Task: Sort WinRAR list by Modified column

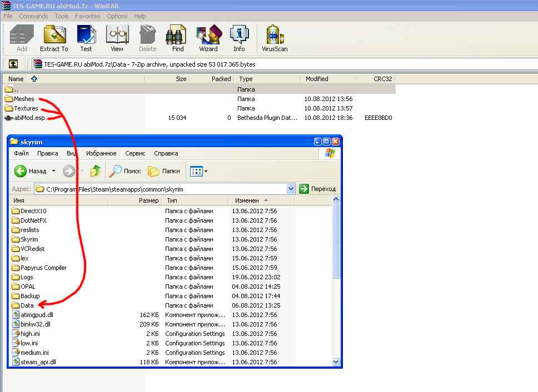Action: coord(328,79)
